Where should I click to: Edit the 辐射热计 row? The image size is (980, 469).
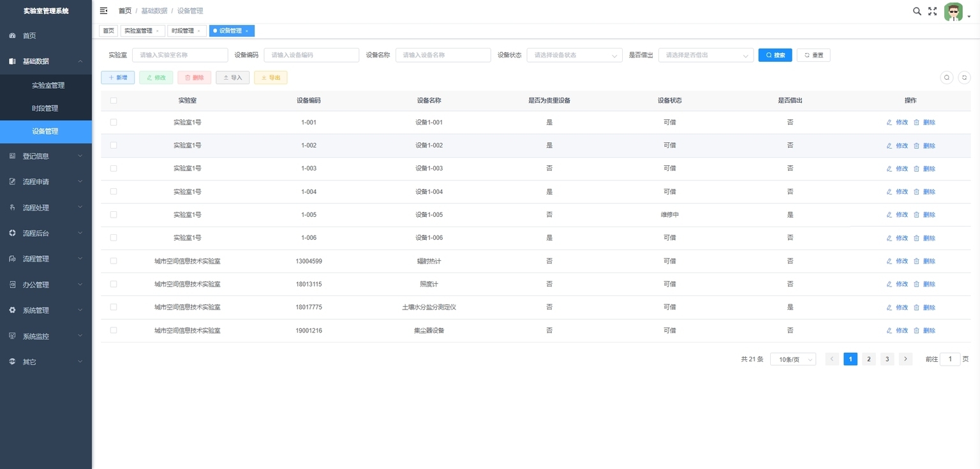[x=897, y=261]
